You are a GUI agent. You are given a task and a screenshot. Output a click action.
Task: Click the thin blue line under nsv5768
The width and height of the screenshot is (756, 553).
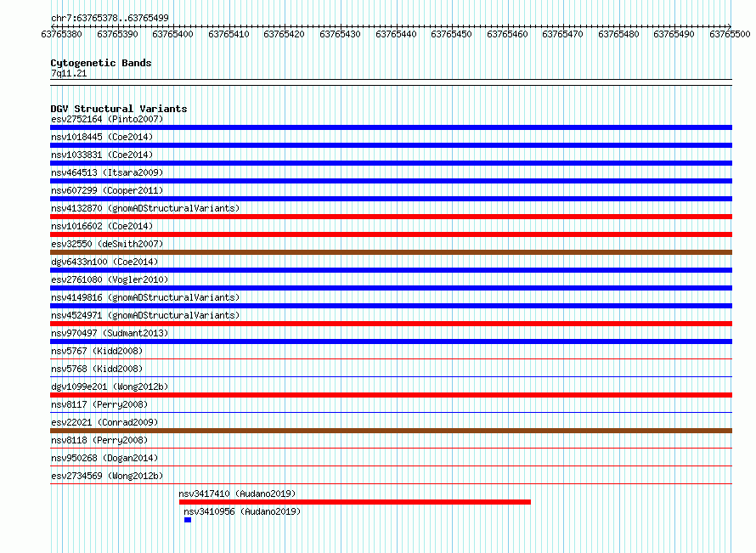(391, 377)
